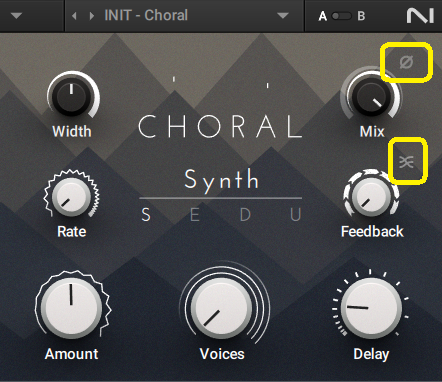This screenshot has height=382, width=442.
Task: Click the Native Instruments logo
Action: pyautogui.click(x=420, y=16)
